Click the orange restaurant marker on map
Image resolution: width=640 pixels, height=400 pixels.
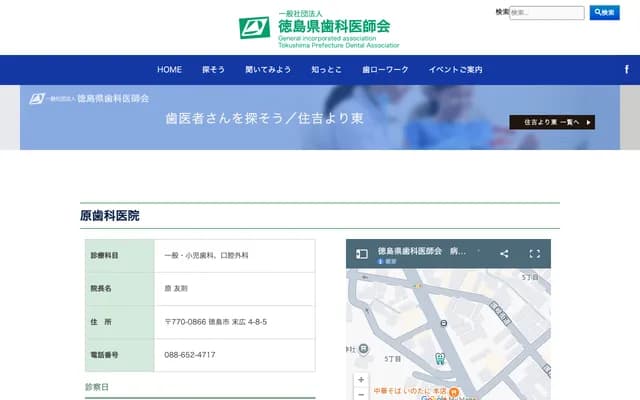[454, 392]
